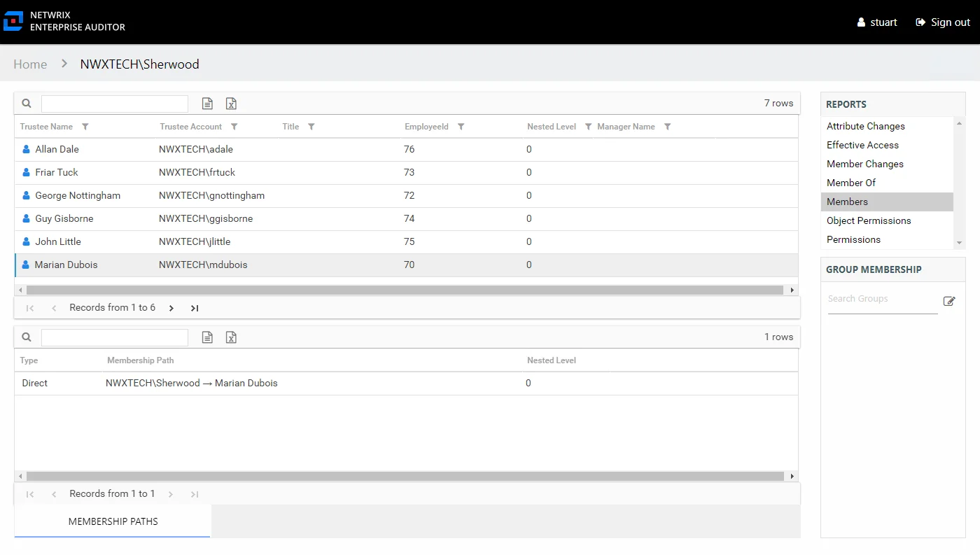
Task: Sort by EmployeeId column header
Action: [426, 127]
